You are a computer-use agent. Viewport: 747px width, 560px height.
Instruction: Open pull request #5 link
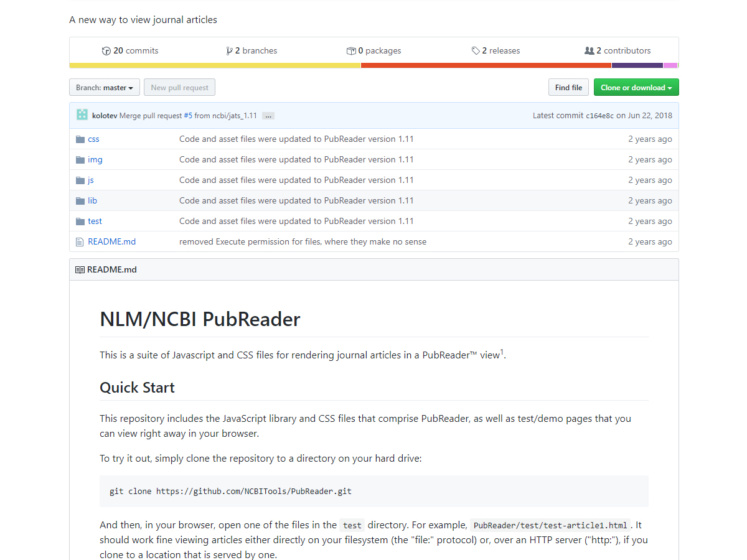point(188,116)
